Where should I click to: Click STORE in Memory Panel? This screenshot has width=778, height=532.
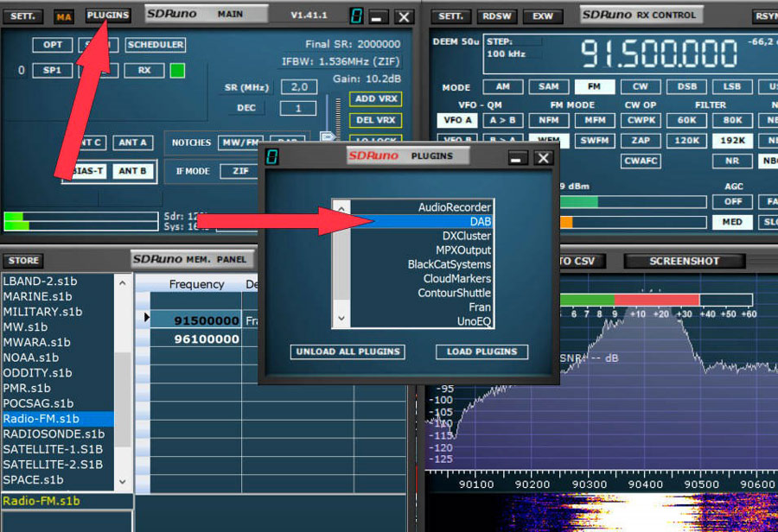[23, 260]
